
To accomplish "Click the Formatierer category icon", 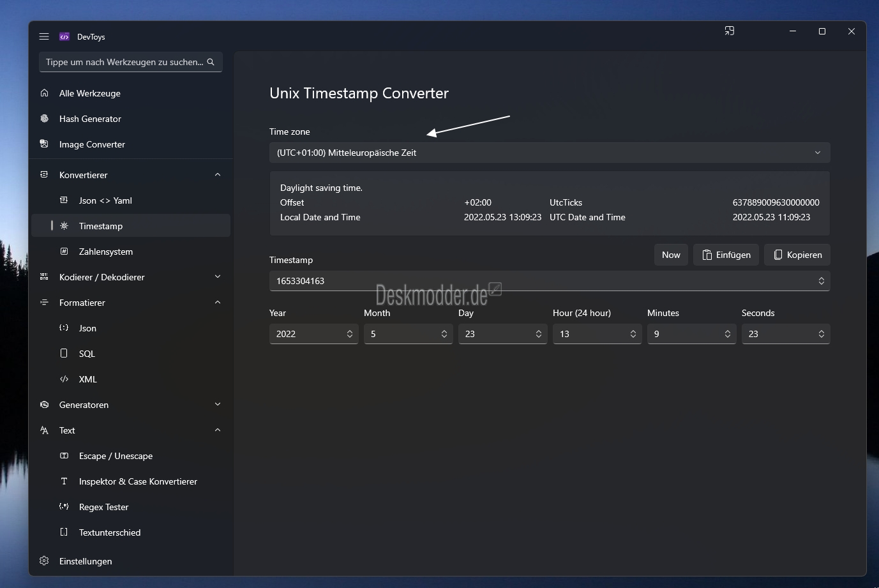I will point(44,303).
